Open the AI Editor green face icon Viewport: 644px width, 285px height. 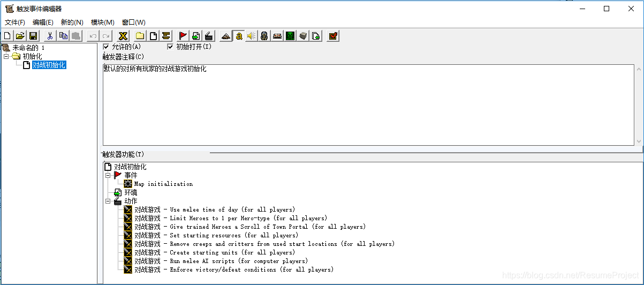coord(290,36)
